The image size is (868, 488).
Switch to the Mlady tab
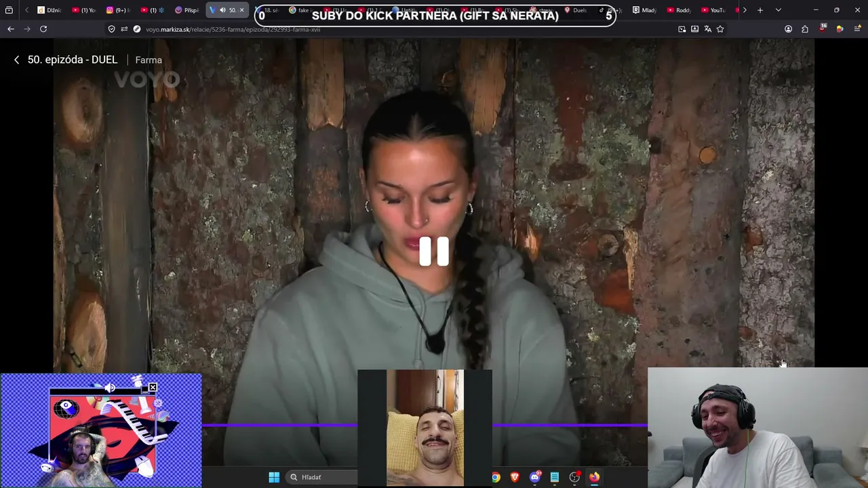coord(645,10)
